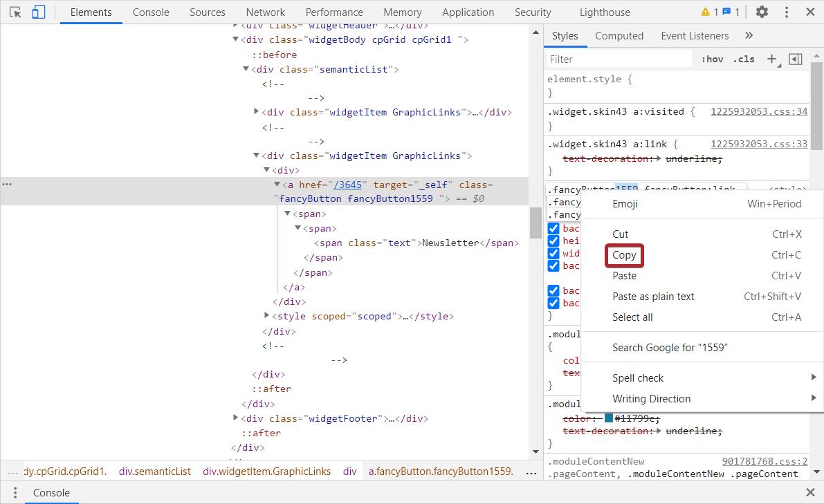Toggle the device toolbar icon
824x504 pixels.
[x=38, y=12]
